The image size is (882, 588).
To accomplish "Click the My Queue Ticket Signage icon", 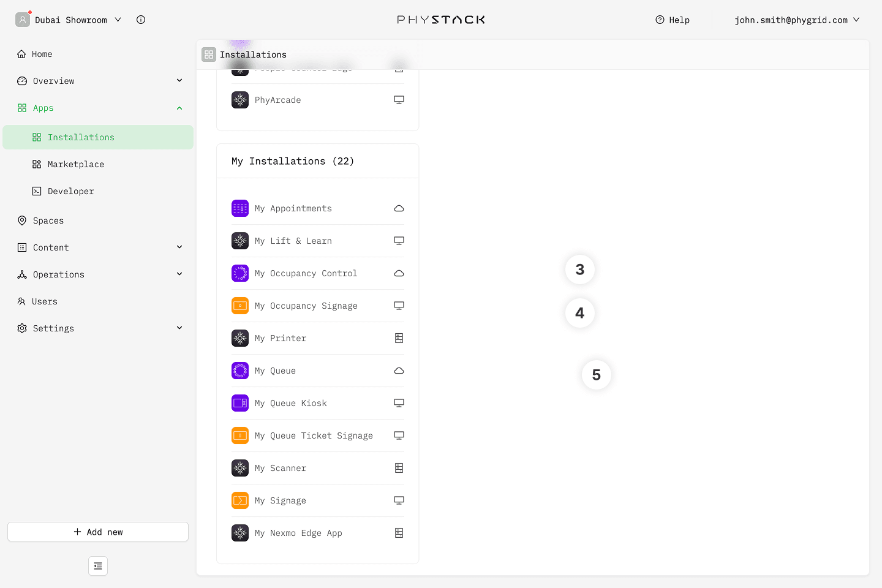I will (240, 435).
